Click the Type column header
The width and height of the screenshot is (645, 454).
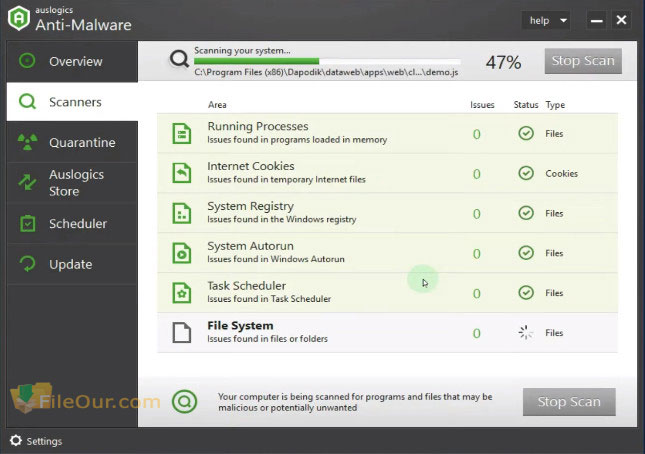(555, 105)
